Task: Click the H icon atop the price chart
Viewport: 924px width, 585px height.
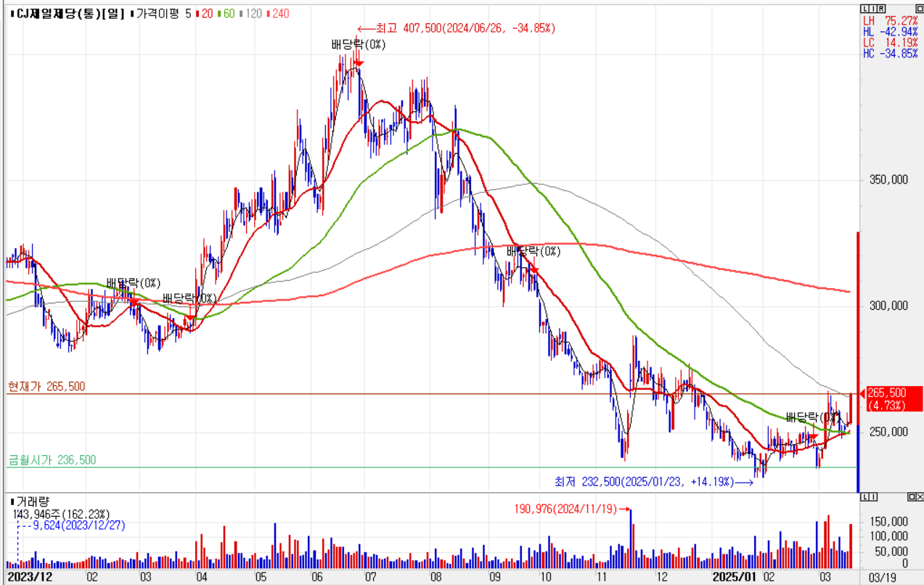Action: pos(872,8)
